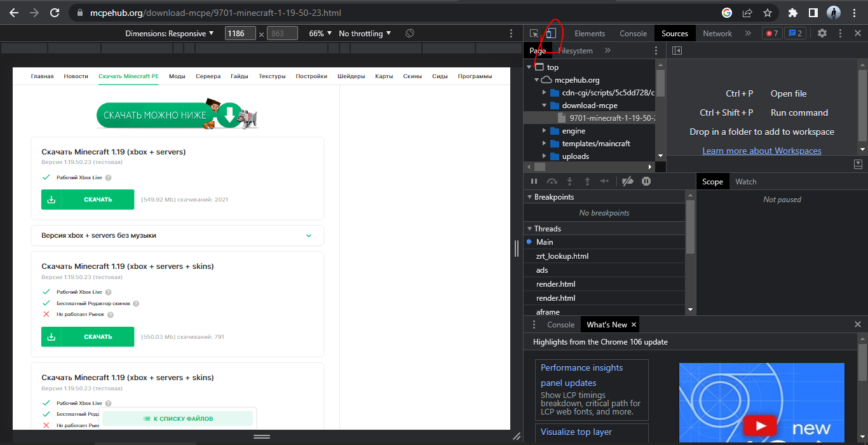Close the DevTools drawer

pos(858,325)
